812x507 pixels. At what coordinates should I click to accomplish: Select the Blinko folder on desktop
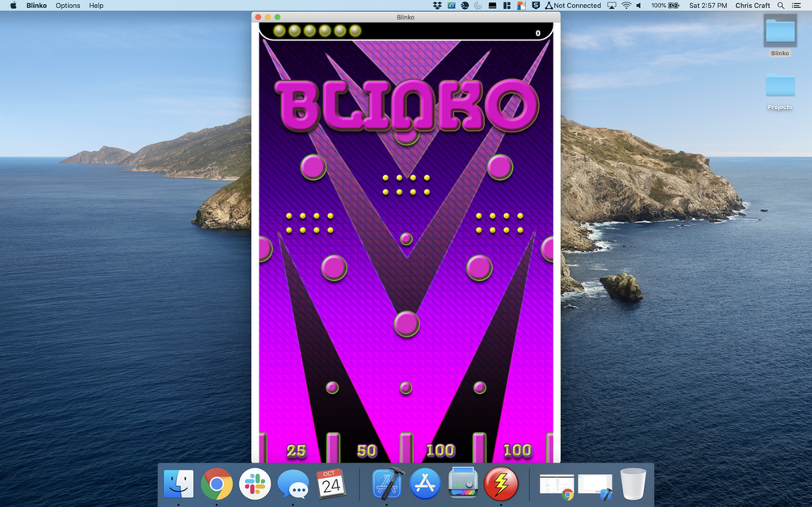(780, 36)
